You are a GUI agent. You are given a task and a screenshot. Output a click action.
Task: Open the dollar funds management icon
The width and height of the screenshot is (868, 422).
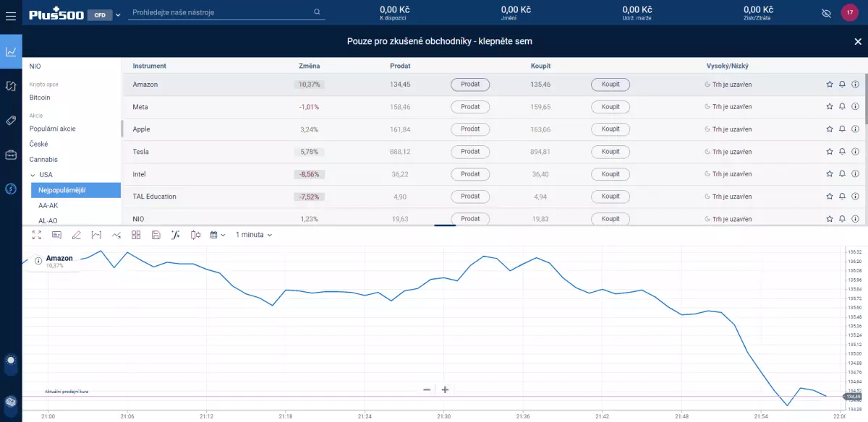11,189
